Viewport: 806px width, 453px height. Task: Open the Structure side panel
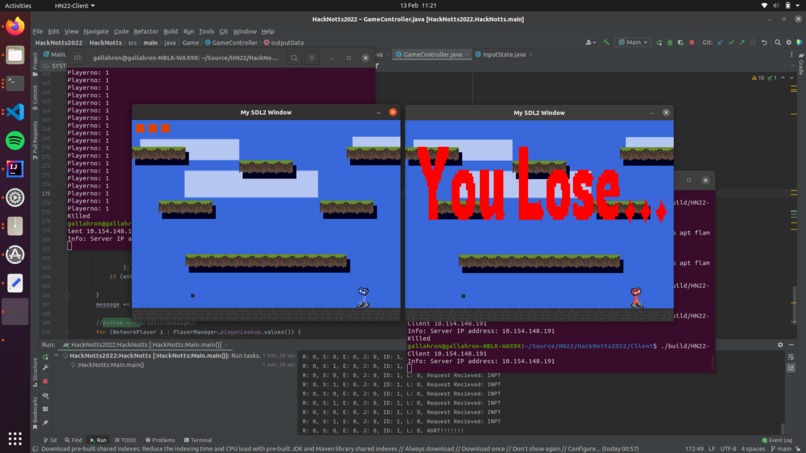(35, 372)
